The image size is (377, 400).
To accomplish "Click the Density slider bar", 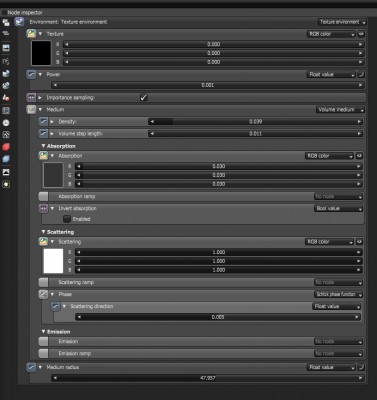I will pos(255,122).
